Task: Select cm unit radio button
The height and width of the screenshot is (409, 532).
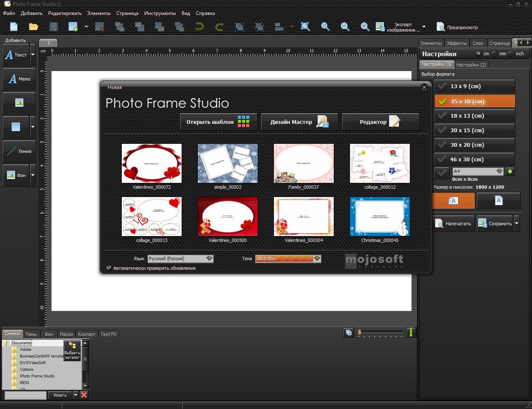Action: tap(479, 54)
